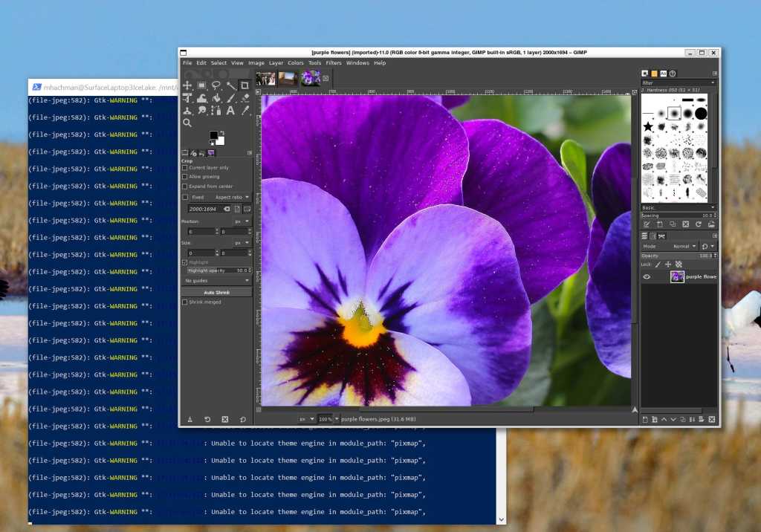Select the purple flowers layer thumbnail
This screenshot has height=532, width=761.
677,277
